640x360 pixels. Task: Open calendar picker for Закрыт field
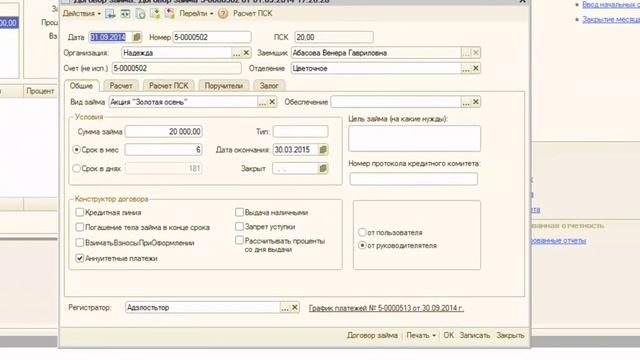coord(323,168)
